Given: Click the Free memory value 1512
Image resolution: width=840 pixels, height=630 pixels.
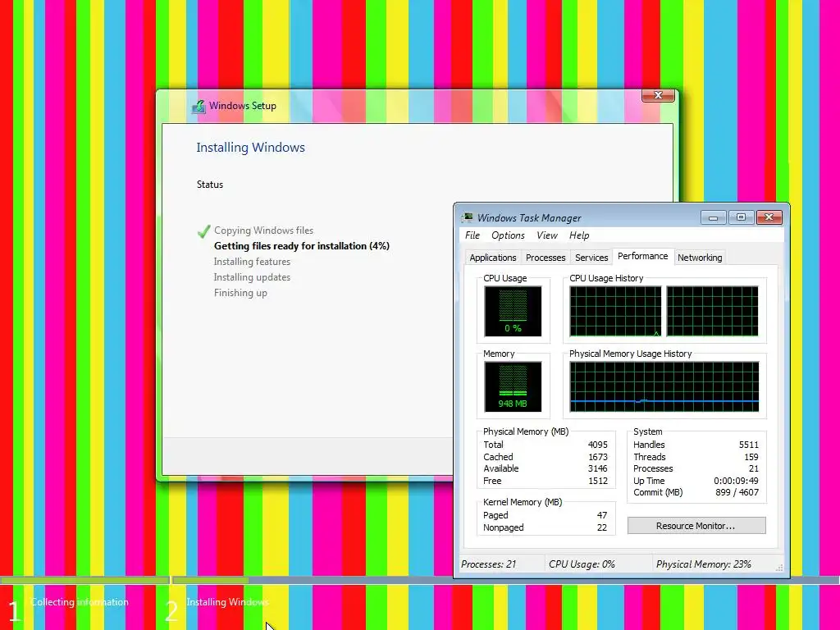Looking at the screenshot, I should click(x=598, y=481).
